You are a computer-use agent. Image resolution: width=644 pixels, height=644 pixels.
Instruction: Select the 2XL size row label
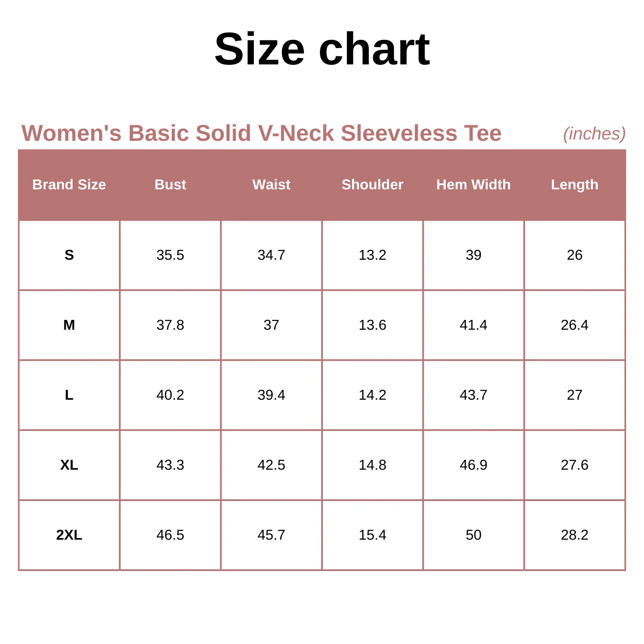click(69, 535)
